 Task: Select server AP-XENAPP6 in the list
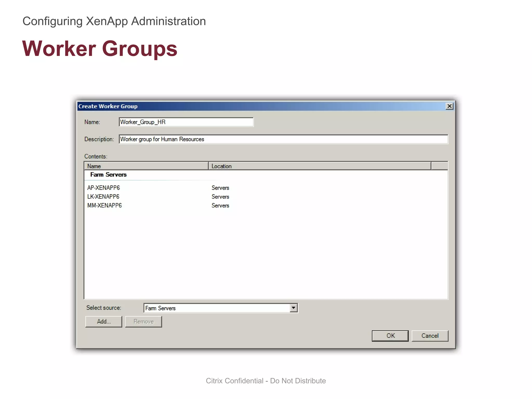tap(104, 188)
